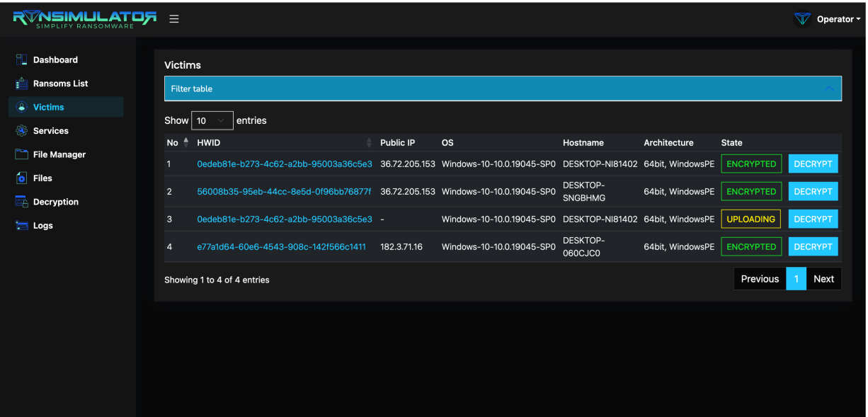Open the Show entries count dropdown
This screenshot has width=868, height=417.
pyautogui.click(x=212, y=121)
